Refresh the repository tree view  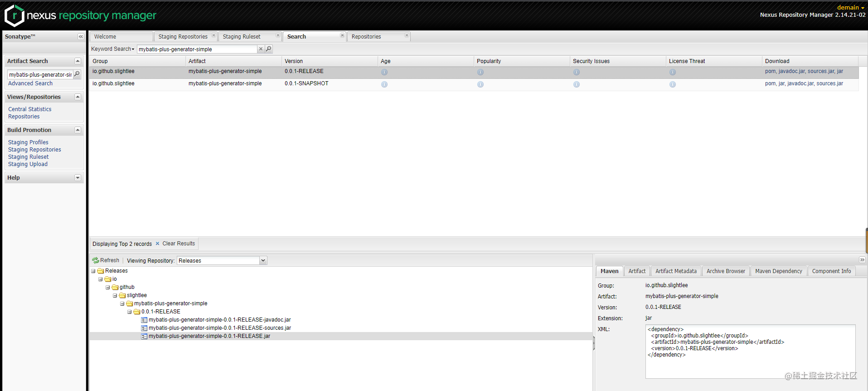tap(106, 260)
